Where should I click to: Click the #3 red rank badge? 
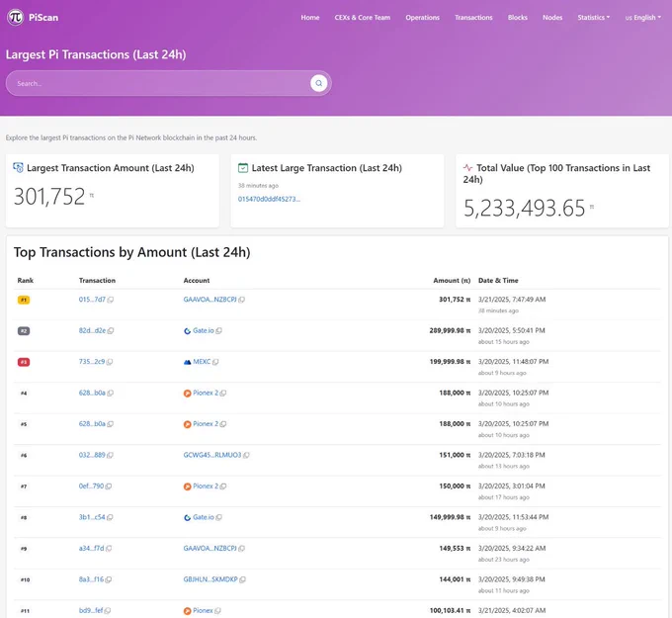[24, 362]
